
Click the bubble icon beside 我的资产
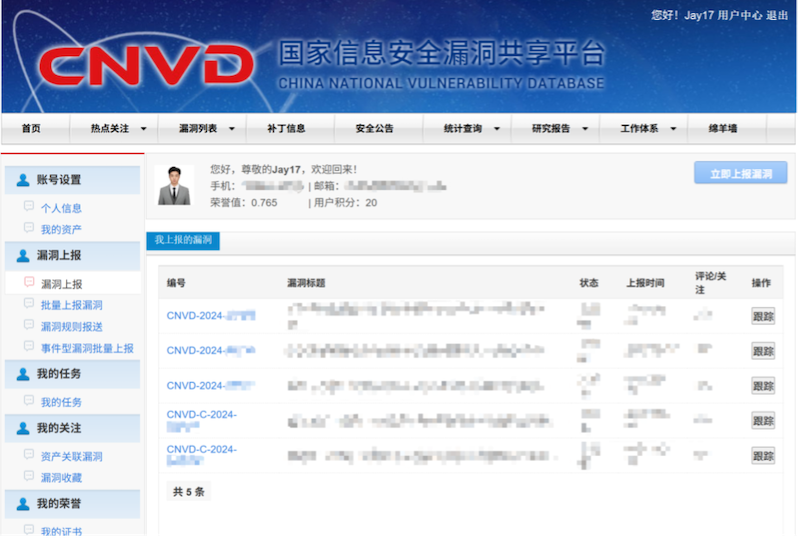(x=29, y=228)
